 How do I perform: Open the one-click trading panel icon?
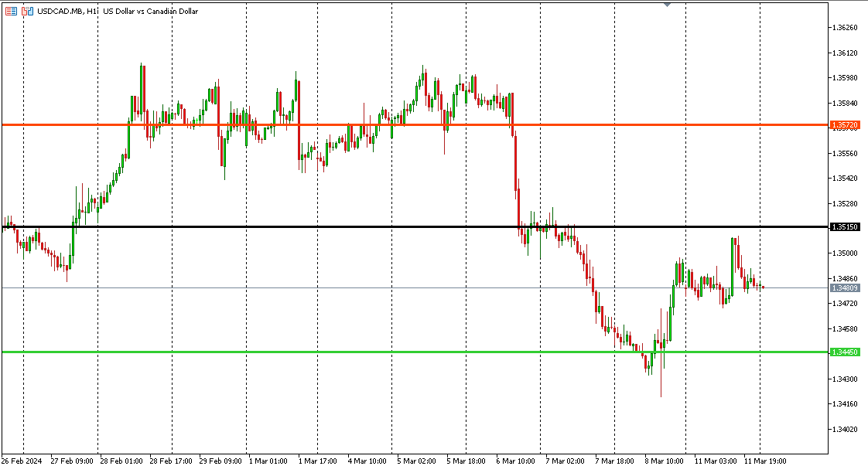[x=11, y=11]
